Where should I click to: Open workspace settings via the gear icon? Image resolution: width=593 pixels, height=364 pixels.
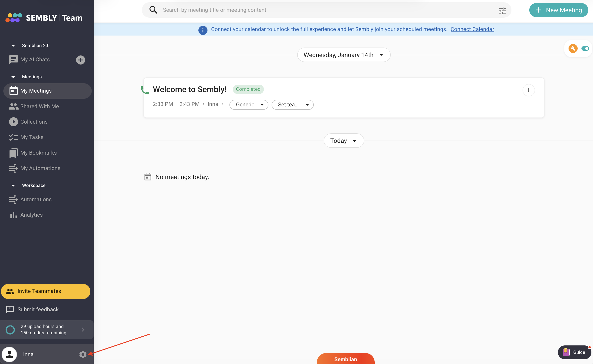coord(83,354)
